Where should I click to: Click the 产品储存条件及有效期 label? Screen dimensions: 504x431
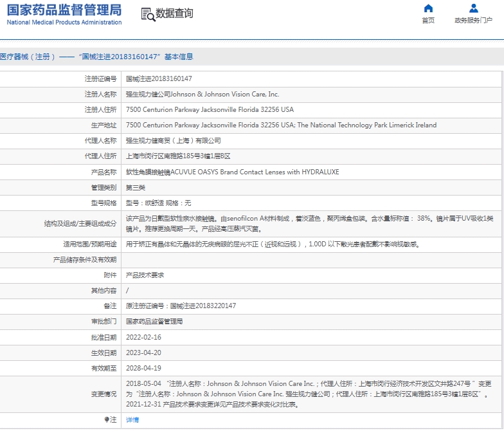point(85,260)
